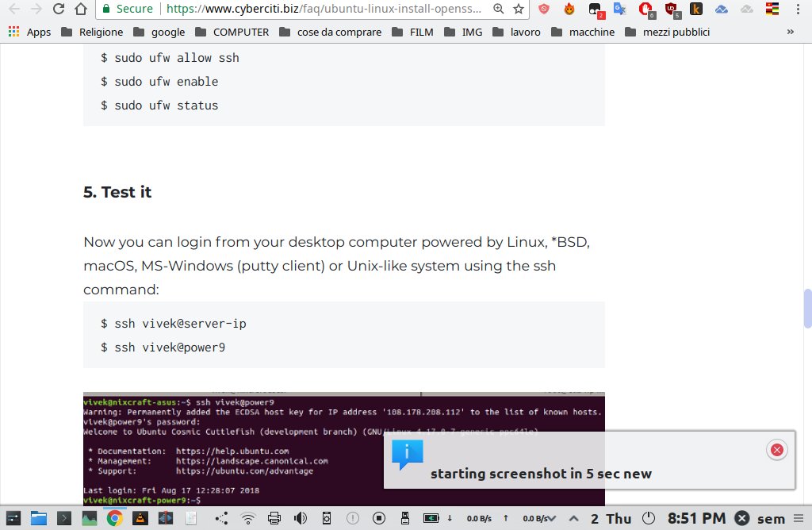This screenshot has width=812, height=530.
Task: Click the browser forward arrow
Action: pyautogui.click(x=36, y=9)
